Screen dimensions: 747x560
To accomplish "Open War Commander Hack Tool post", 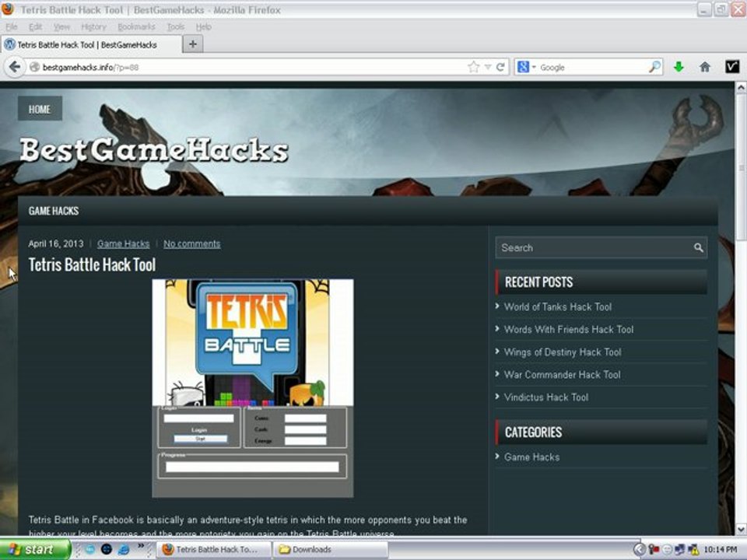I will [x=562, y=374].
